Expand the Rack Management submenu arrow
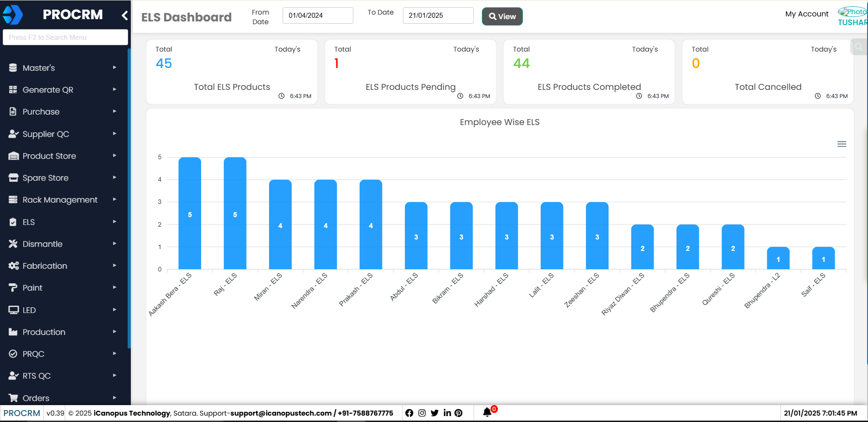This screenshot has height=422, width=868. point(114,199)
